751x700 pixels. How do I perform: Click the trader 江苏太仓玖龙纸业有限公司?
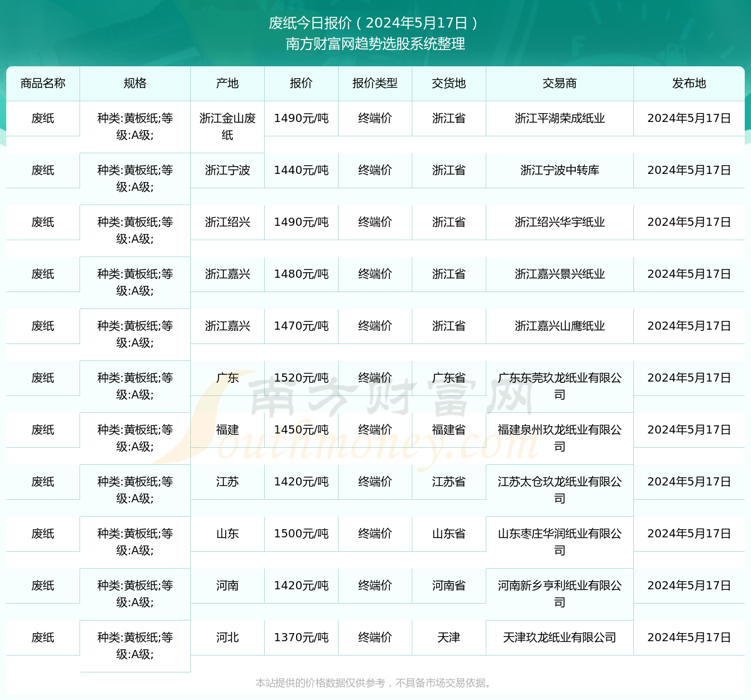tap(559, 490)
